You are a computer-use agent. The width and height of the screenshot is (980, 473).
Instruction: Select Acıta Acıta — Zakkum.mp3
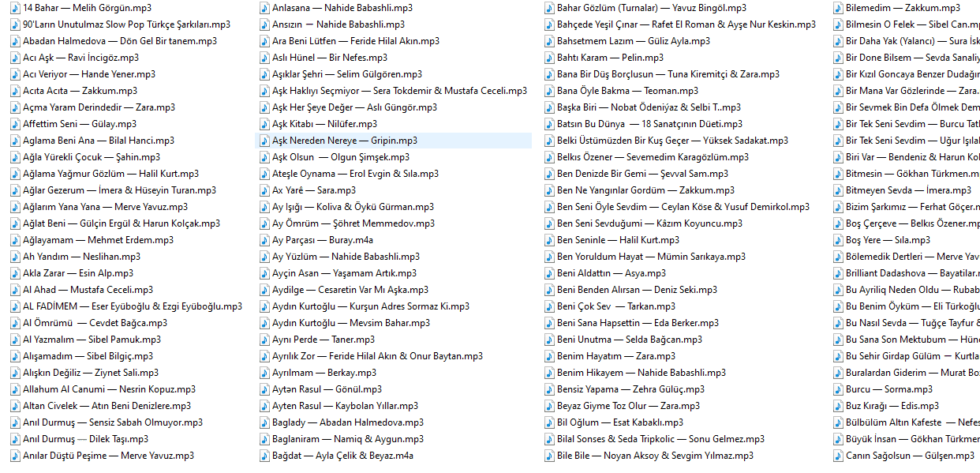pos(80,91)
